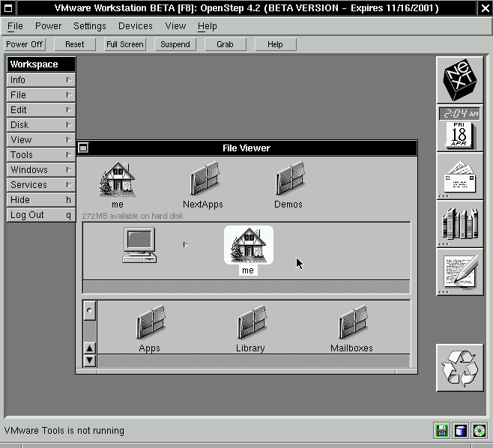Open the Apps folder in browser

(x=150, y=324)
